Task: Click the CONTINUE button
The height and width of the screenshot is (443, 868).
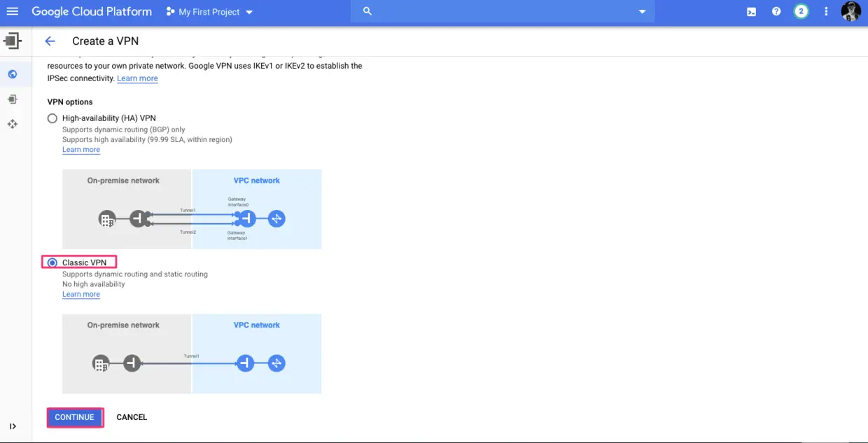Action: pos(75,417)
